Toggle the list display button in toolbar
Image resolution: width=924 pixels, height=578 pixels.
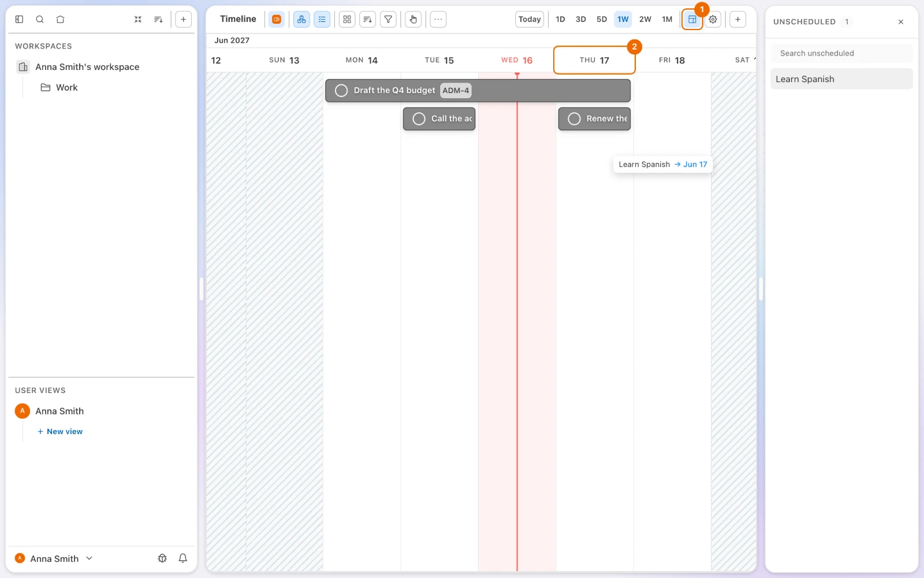[322, 19]
